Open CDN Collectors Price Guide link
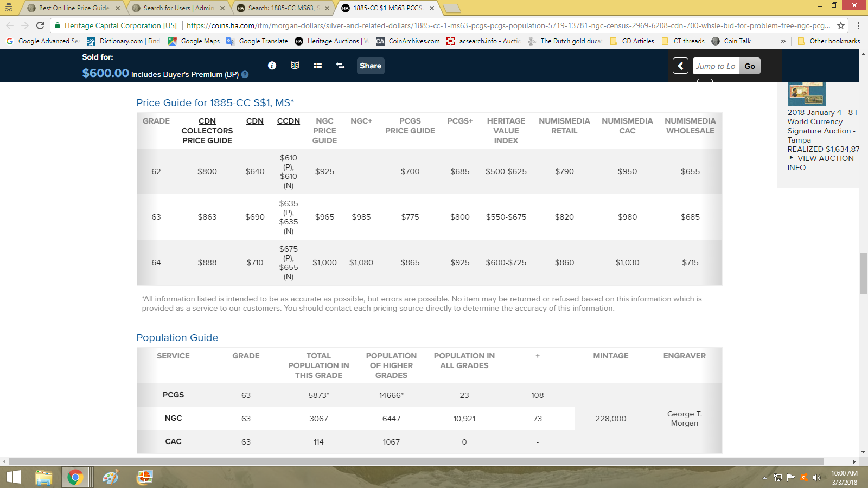868x488 pixels. tap(207, 131)
